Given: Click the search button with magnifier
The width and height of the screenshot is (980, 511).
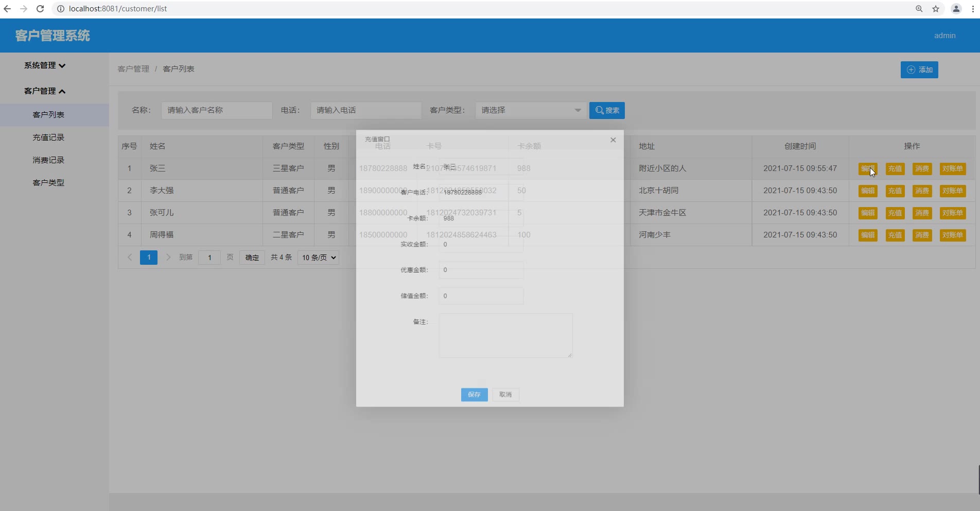Looking at the screenshot, I should pos(607,110).
